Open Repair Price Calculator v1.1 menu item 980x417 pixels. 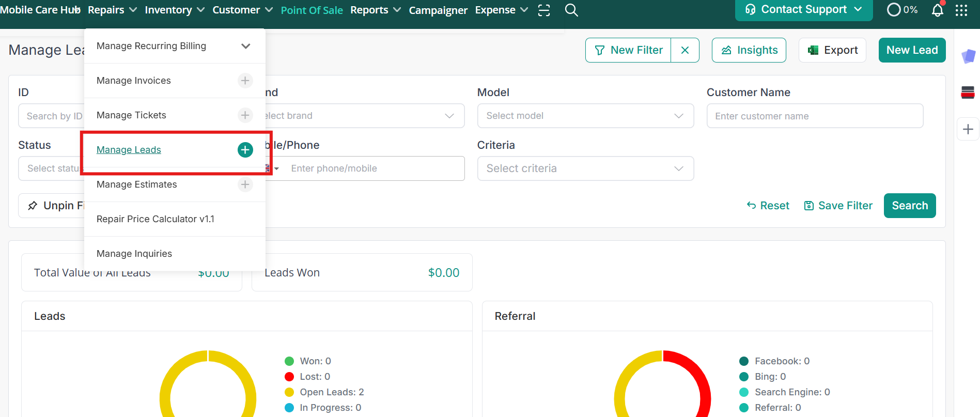coord(155,219)
